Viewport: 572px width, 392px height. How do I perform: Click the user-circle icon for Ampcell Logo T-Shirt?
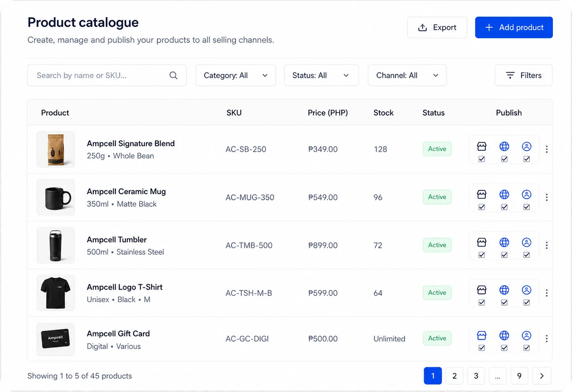[x=527, y=290]
